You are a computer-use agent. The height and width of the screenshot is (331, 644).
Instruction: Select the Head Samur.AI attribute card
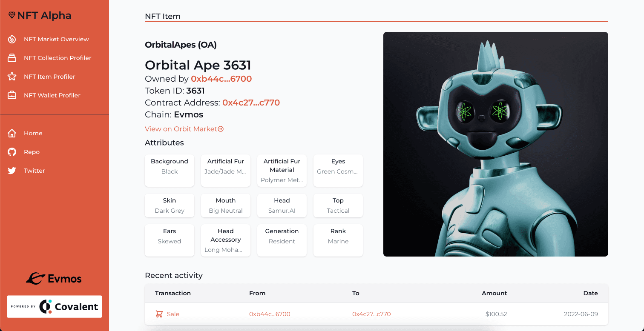pos(282,205)
